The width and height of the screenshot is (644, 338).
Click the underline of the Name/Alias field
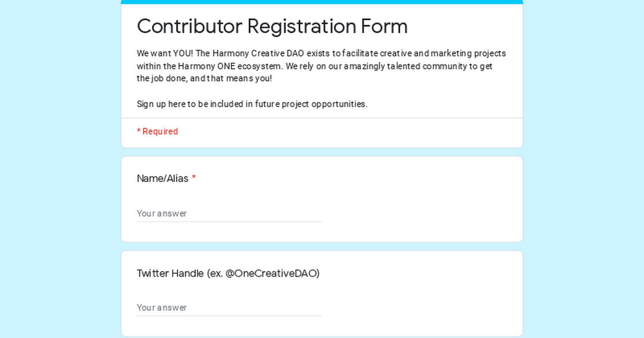pos(229,221)
